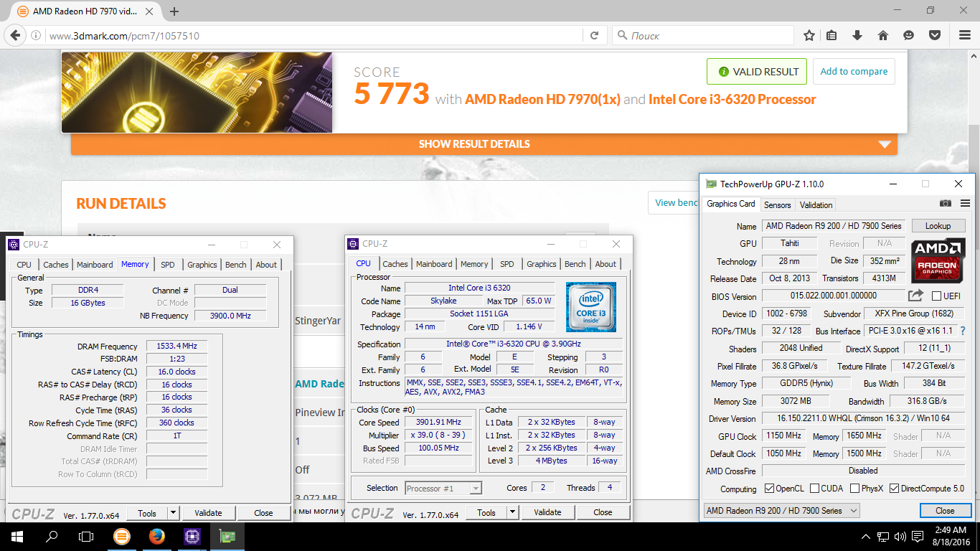The height and width of the screenshot is (551, 980).
Task: Expand Show Result Details bar
Action: (x=484, y=144)
